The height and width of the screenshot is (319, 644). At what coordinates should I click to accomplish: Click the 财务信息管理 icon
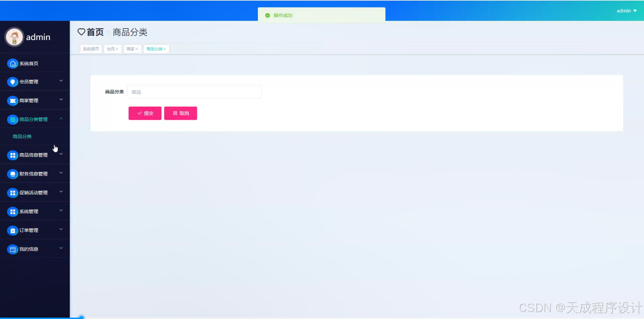13,174
